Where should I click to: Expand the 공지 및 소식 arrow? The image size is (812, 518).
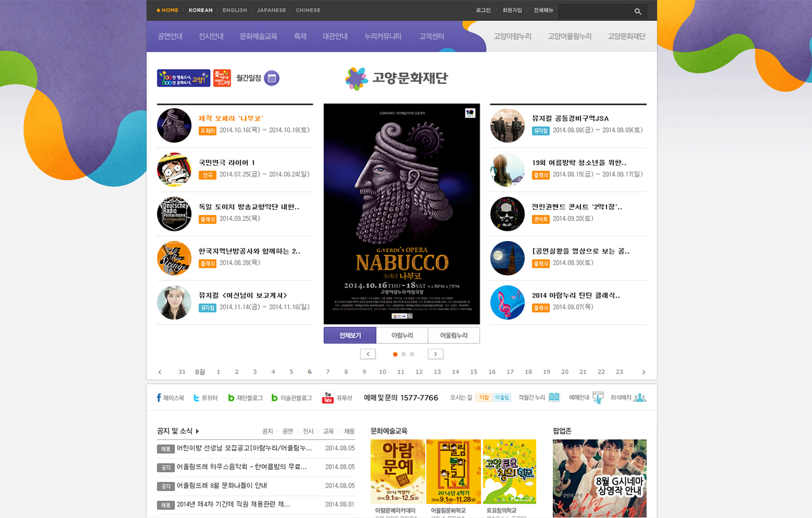click(197, 431)
